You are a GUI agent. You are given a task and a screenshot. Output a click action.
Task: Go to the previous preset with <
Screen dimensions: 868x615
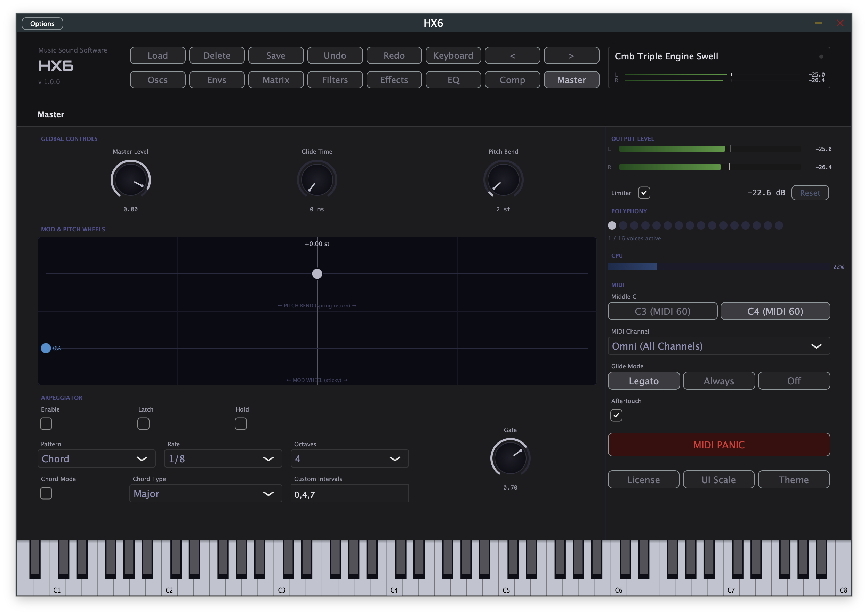[x=512, y=56]
